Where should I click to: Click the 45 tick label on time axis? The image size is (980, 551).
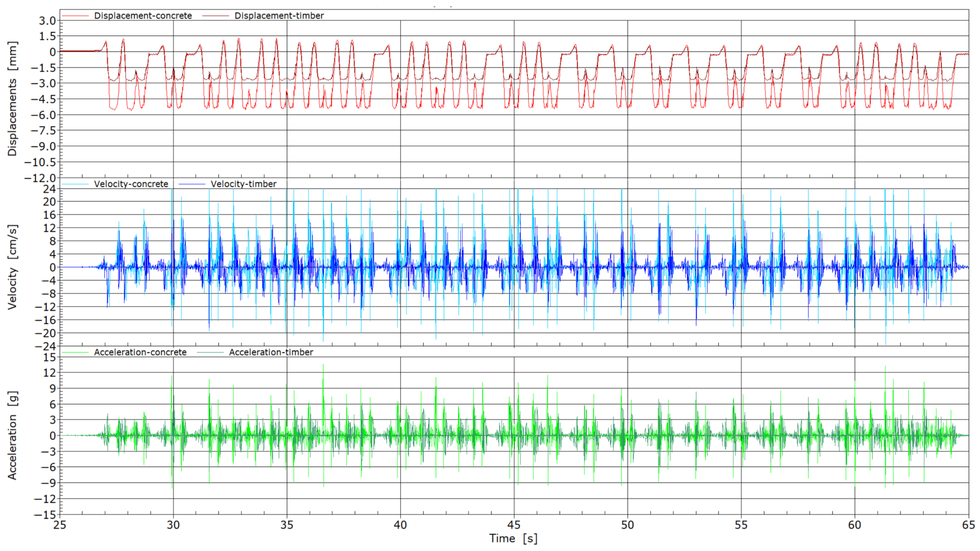514,525
